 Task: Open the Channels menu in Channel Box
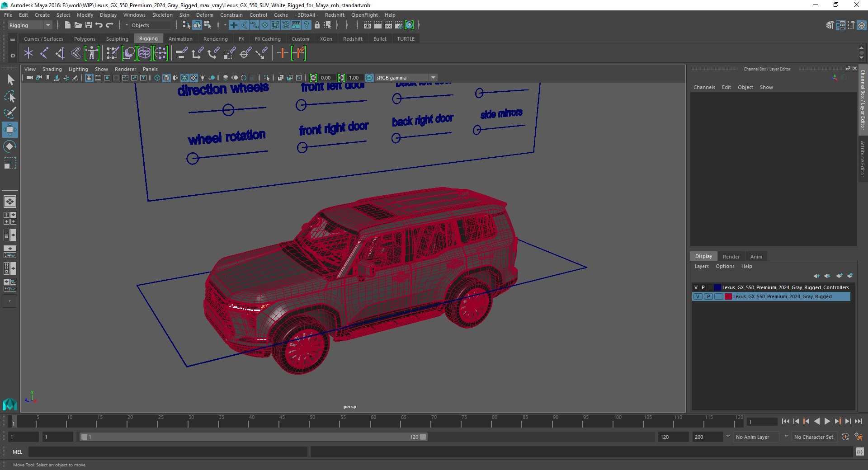tap(704, 87)
